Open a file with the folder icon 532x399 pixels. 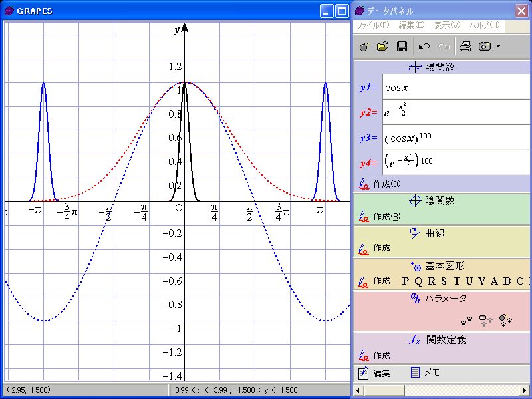382,47
